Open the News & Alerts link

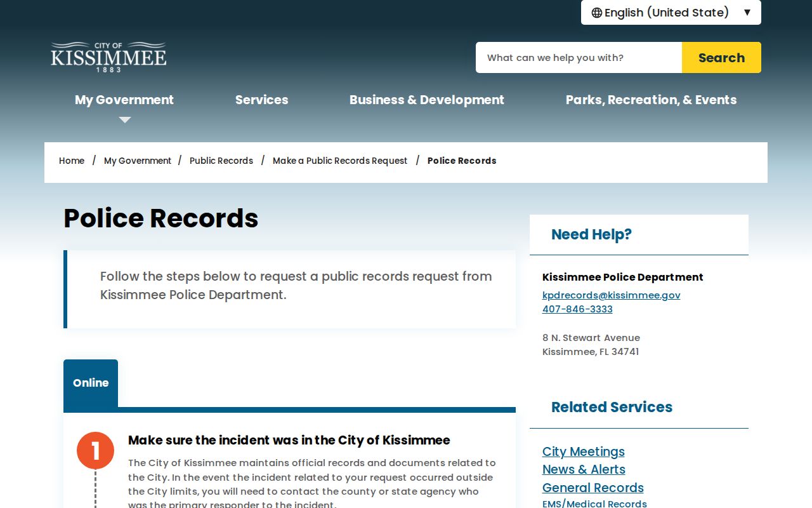point(584,469)
